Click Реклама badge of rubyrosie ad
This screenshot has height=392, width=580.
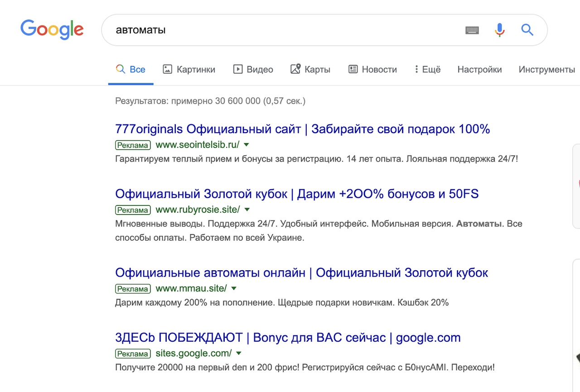pyautogui.click(x=133, y=210)
